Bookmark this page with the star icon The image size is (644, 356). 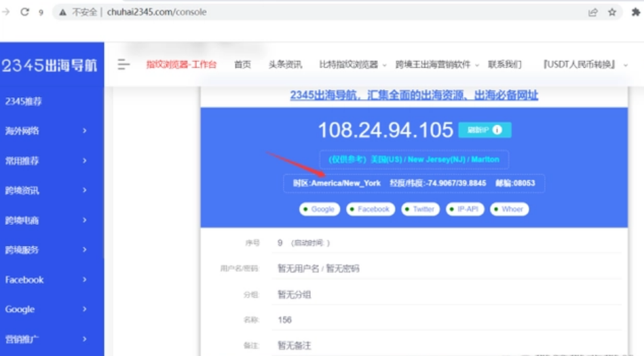coord(611,12)
